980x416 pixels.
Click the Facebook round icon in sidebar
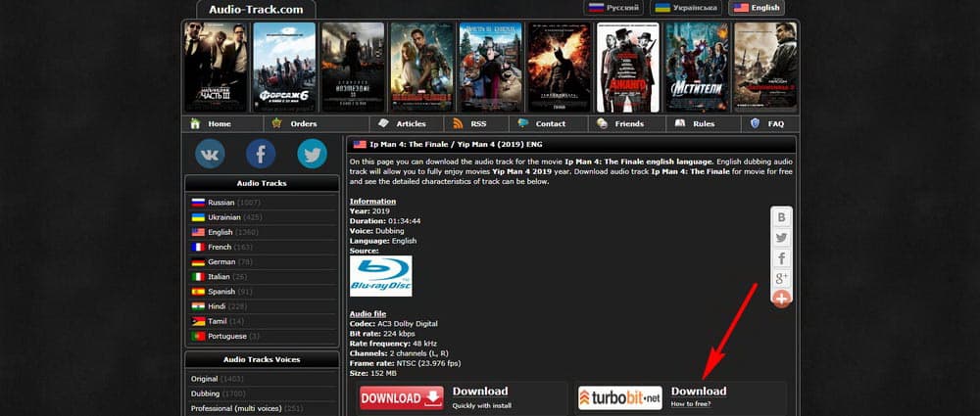[261, 154]
